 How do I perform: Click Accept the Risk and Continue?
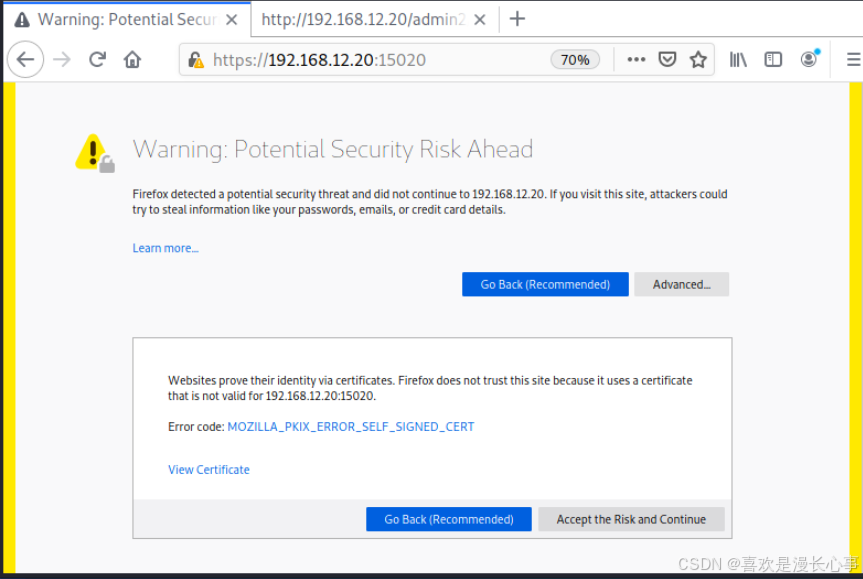[x=631, y=519]
